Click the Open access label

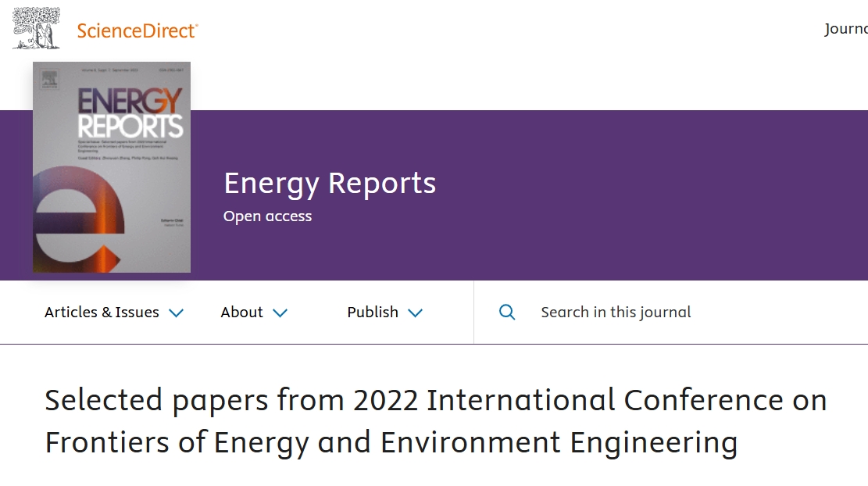267,216
